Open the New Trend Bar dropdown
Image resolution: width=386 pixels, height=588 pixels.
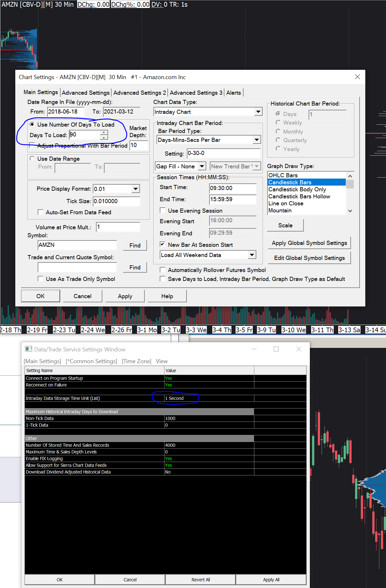[257, 166]
